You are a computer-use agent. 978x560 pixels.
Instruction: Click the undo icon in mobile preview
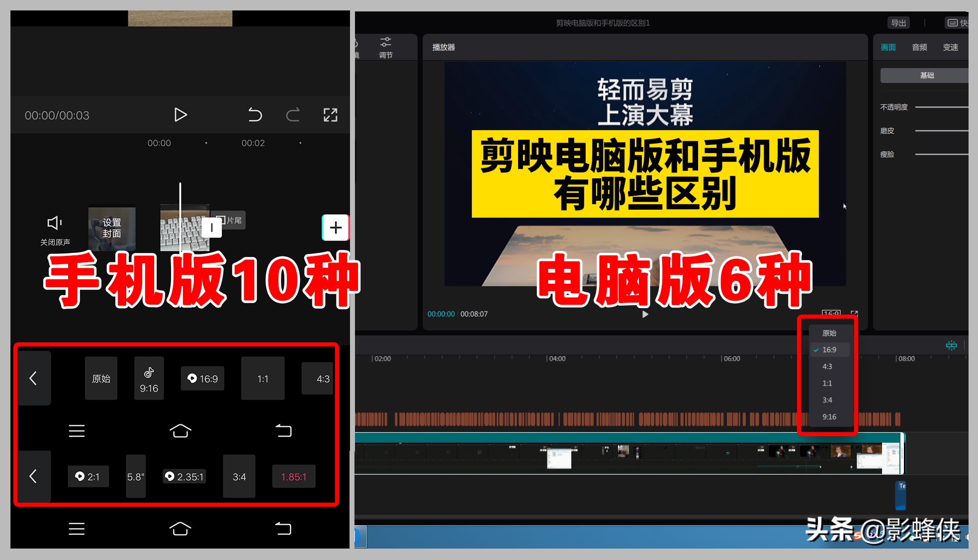255,115
